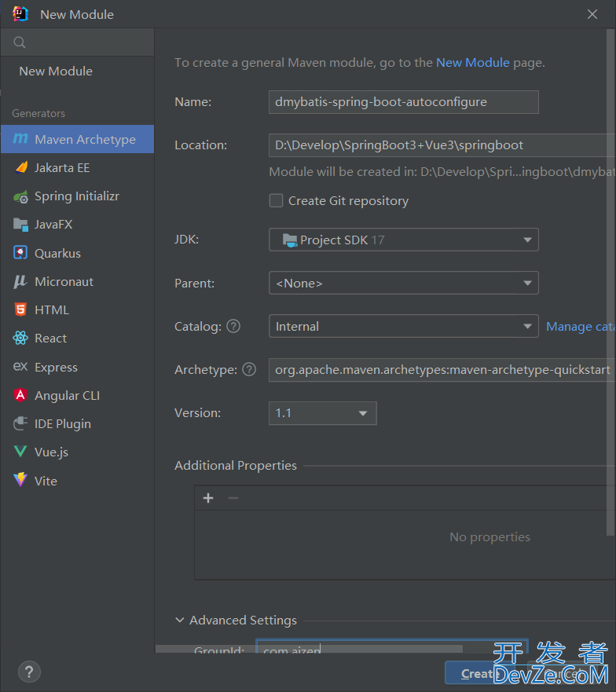This screenshot has width=616, height=692.
Task: Click the Archetype combo field
Action: click(442, 370)
